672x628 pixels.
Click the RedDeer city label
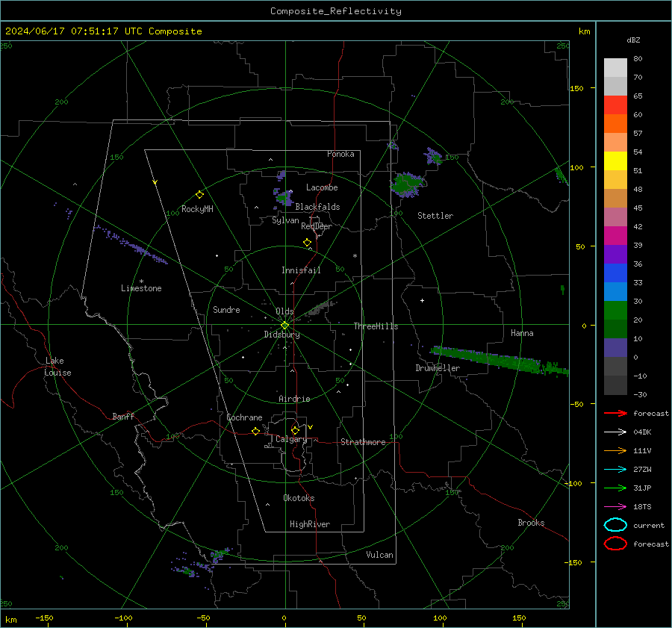(317, 226)
